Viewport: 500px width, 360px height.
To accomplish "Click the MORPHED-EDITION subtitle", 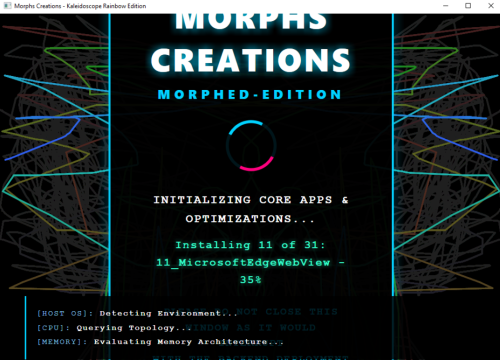I will pos(250,95).
